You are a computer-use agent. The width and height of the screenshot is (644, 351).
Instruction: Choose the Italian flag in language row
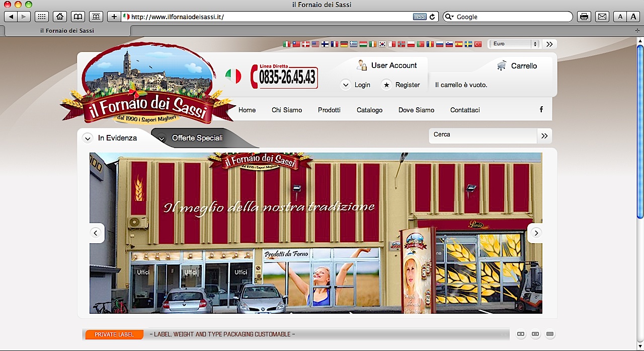click(287, 44)
